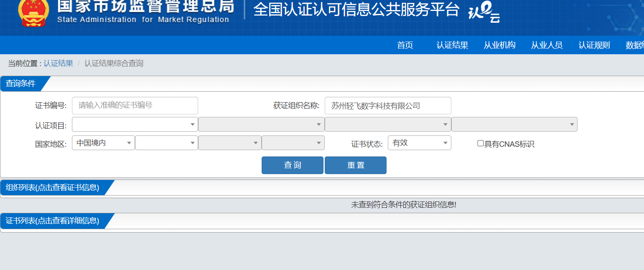The height and width of the screenshot is (270, 644).
Task: Open the 从业机构 menu item
Action: click(x=499, y=45)
